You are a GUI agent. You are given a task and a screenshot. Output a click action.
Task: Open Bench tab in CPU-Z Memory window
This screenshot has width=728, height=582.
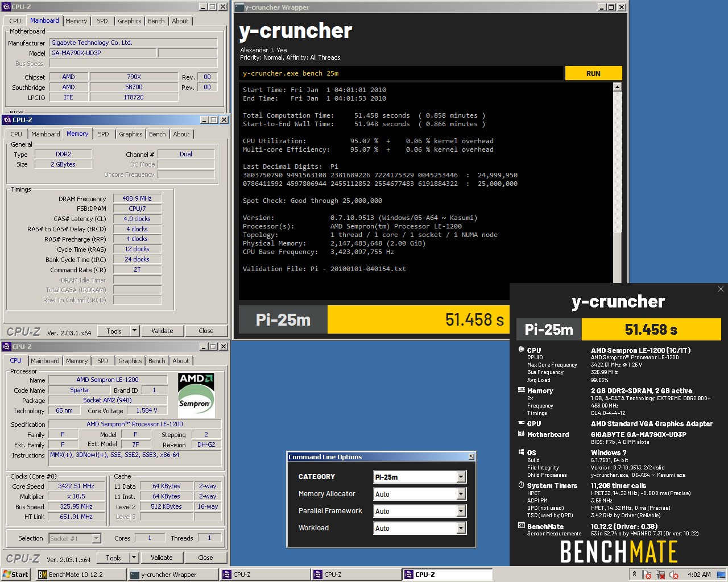[x=158, y=134]
